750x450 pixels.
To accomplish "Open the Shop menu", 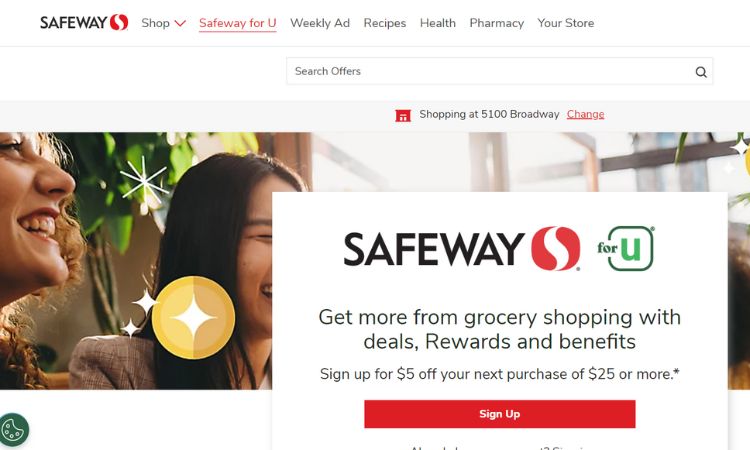I will [x=155, y=23].
